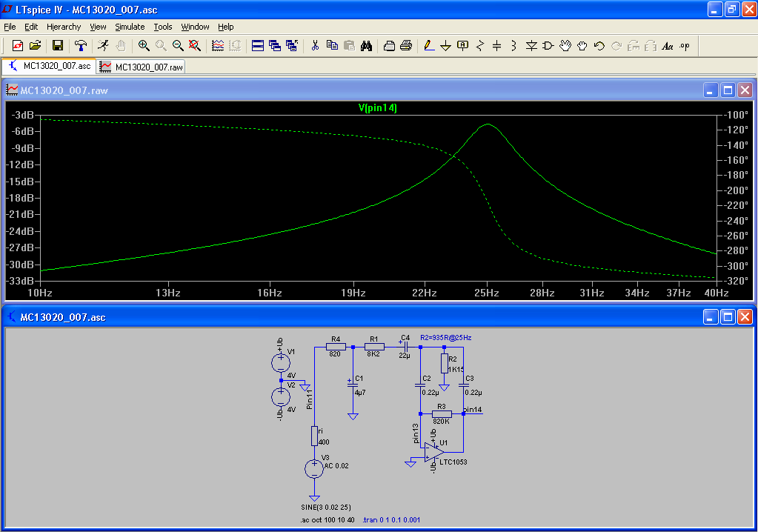Screen dimensions: 758x532
Task: Open the SPICE directive .op tool
Action: point(684,46)
